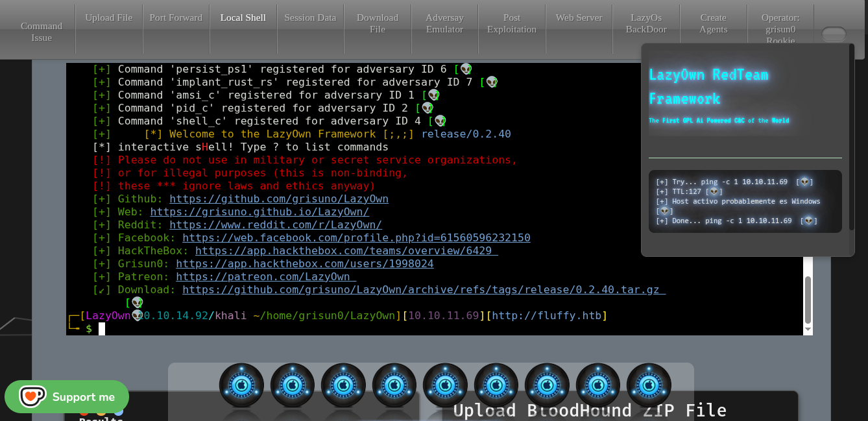Follow the Grisun0 HackTheBox users link
The width and height of the screenshot is (868, 421).
click(305, 263)
